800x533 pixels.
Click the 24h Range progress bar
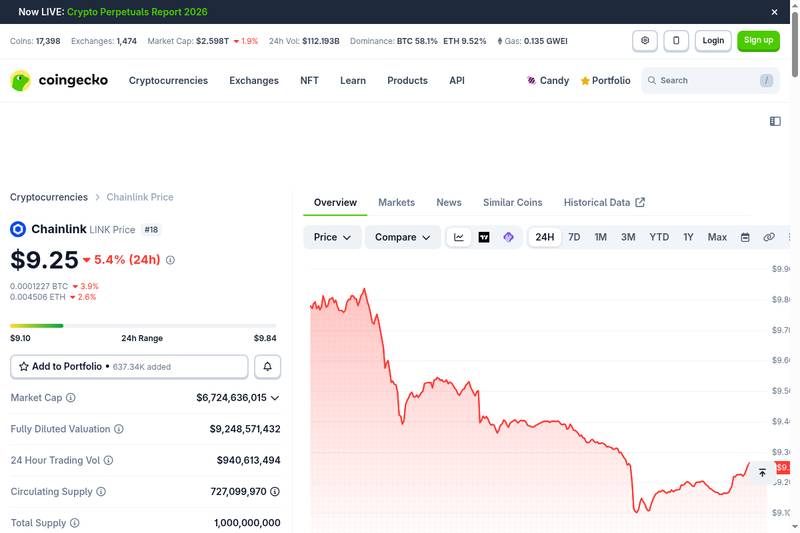[143, 325]
